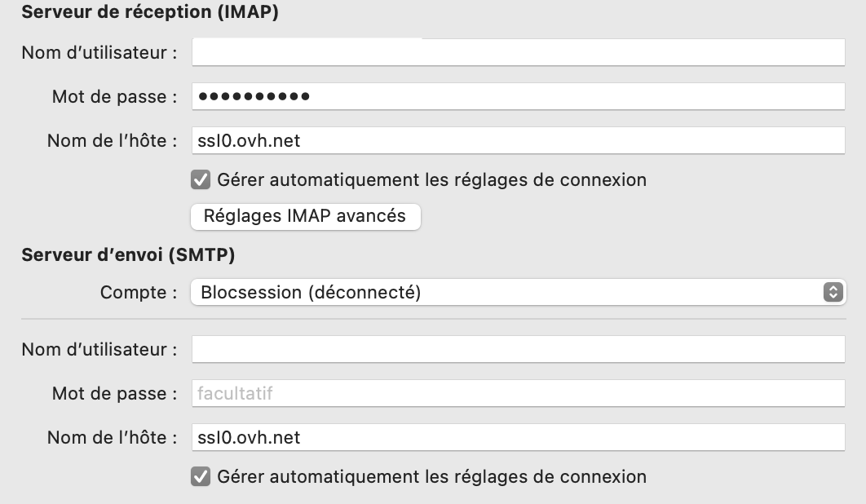Click the IMAP "Mot de passe :" label
Image resolution: width=866 pixels, height=504 pixels.
point(115,97)
